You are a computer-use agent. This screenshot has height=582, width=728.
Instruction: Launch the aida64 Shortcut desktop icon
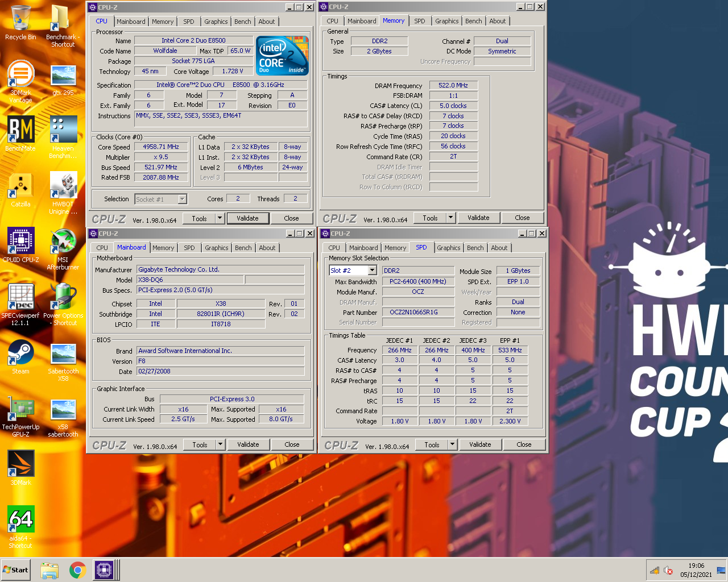[20, 527]
